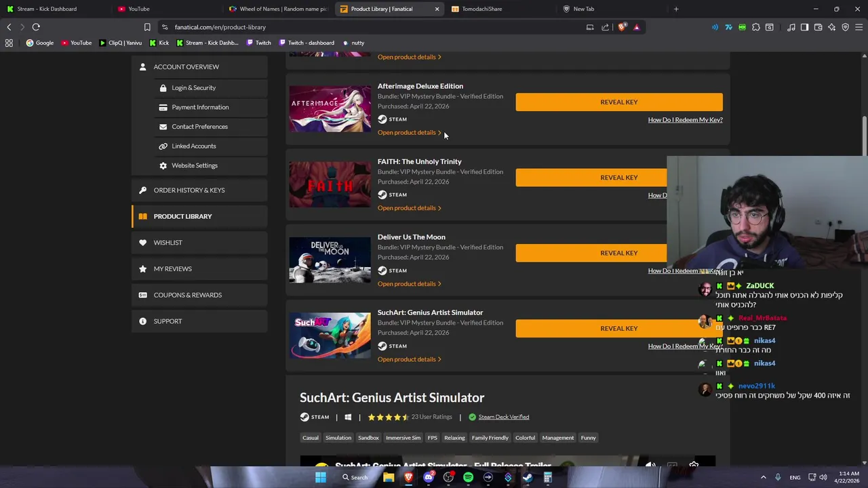The image size is (868, 488).
Task: Click the FPS tag
Action: 432,438
